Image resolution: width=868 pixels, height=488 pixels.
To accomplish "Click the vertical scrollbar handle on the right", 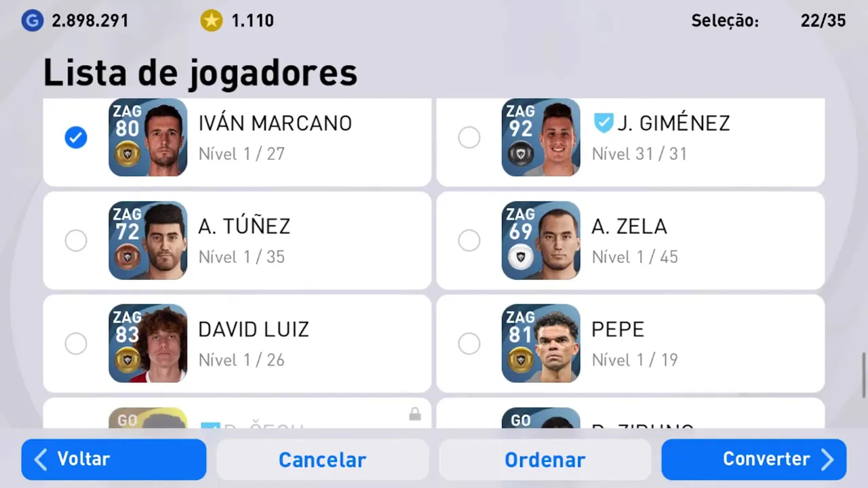I will click(x=864, y=375).
